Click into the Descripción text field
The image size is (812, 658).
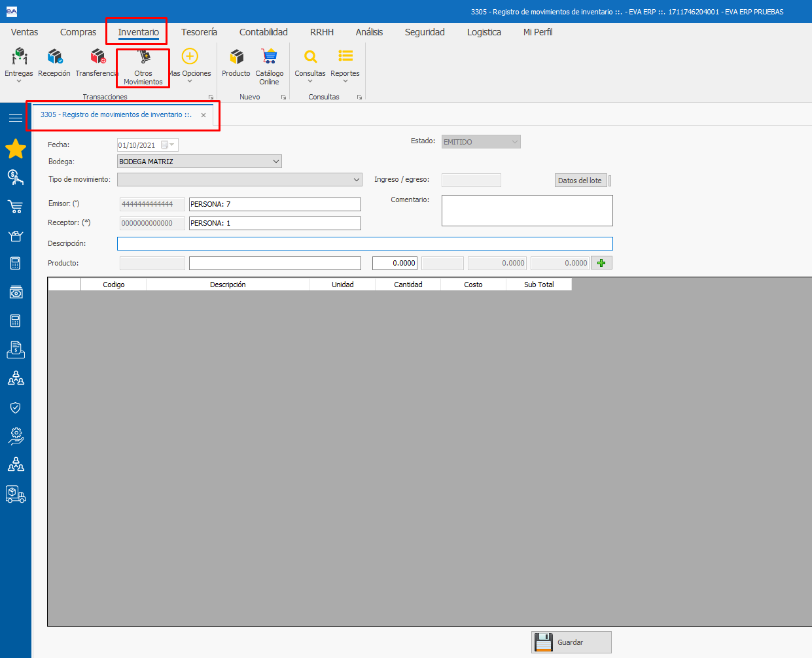(364, 244)
